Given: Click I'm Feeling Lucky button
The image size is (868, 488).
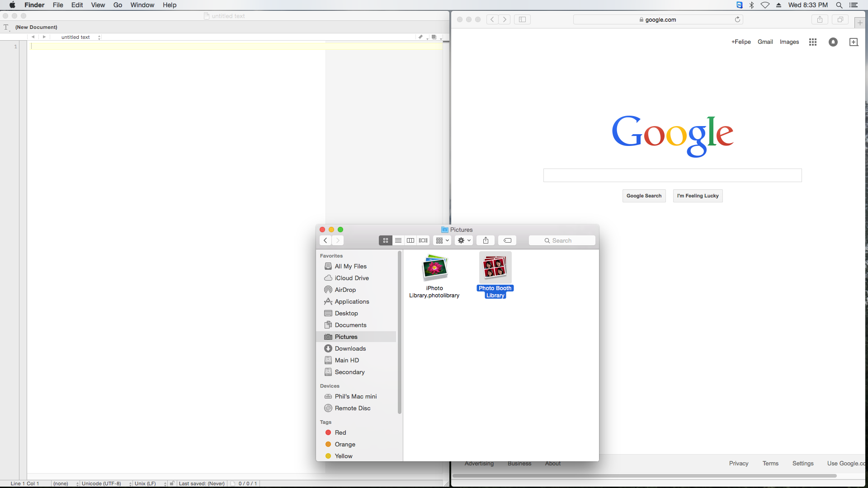Looking at the screenshot, I should click(x=698, y=196).
